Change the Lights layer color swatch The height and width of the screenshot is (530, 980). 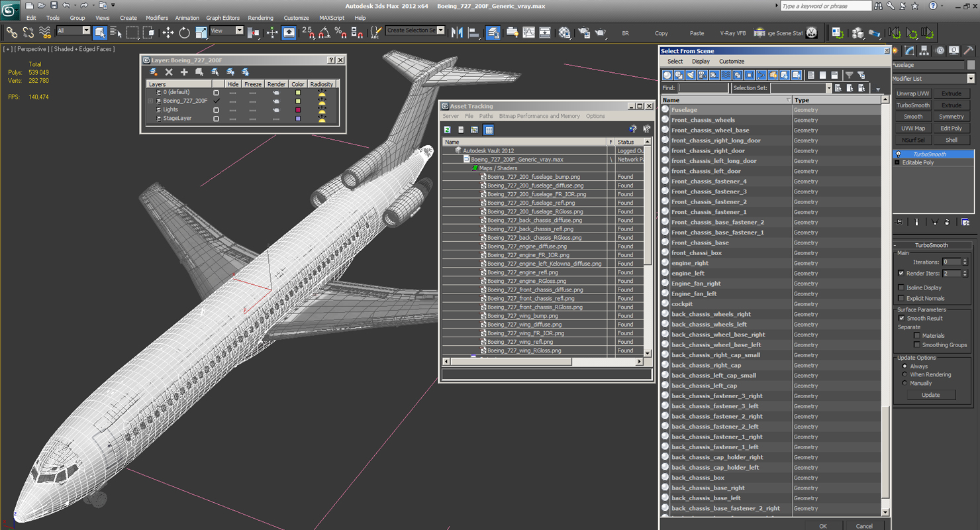298,110
